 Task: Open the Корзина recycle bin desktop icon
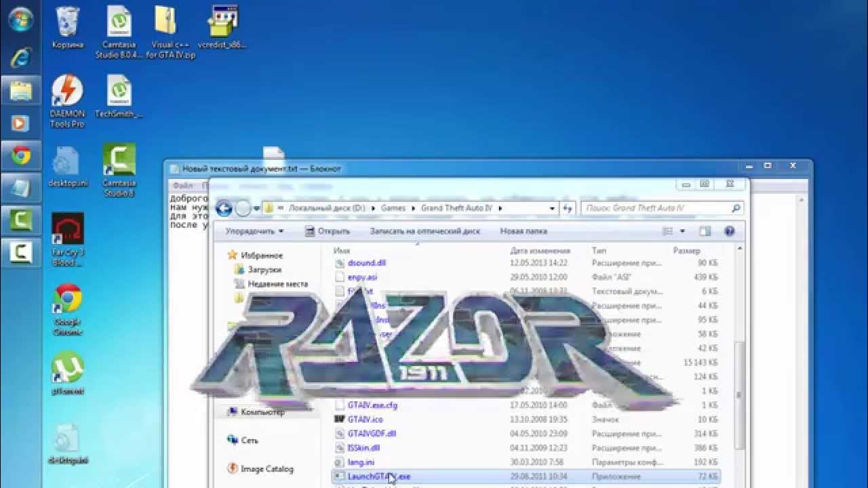pos(67,27)
